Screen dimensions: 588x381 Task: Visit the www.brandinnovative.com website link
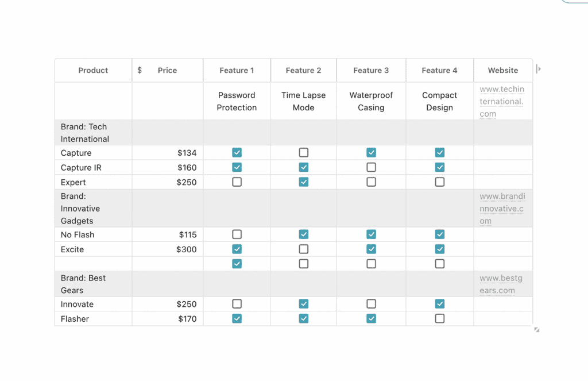click(502, 209)
